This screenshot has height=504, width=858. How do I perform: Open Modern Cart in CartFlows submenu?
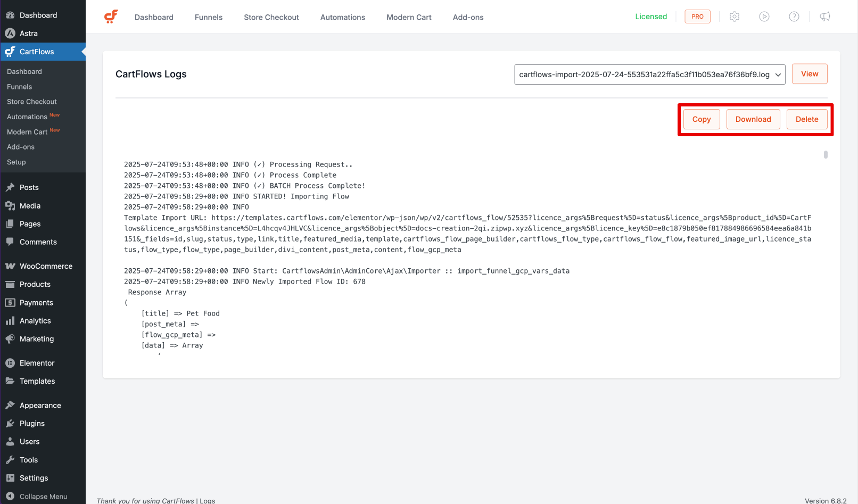click(x=27, y=132)
